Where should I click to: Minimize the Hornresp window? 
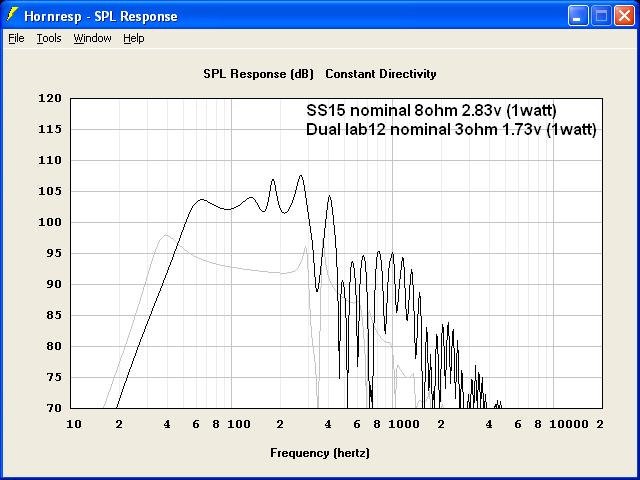click(x=578, y=16)
